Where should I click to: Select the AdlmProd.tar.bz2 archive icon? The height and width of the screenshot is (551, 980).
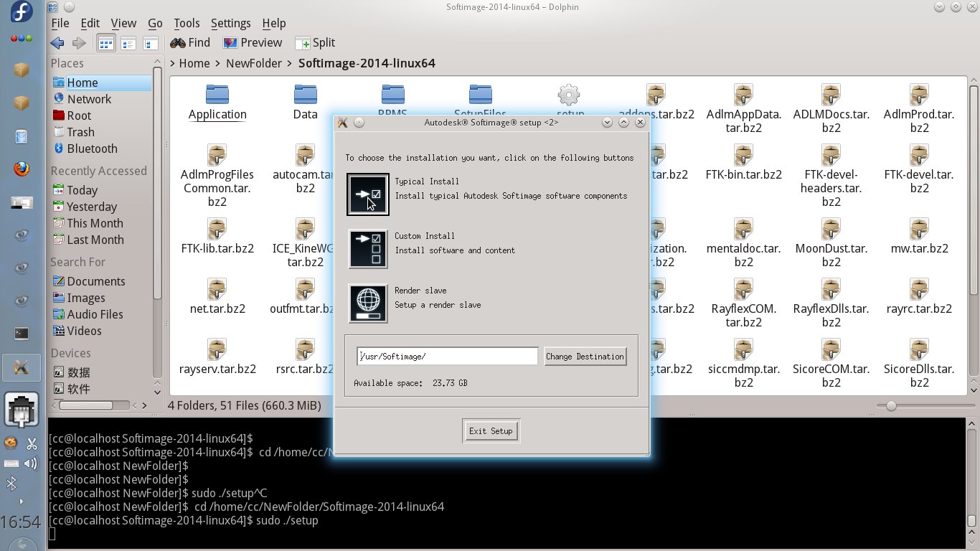point(920,94)
